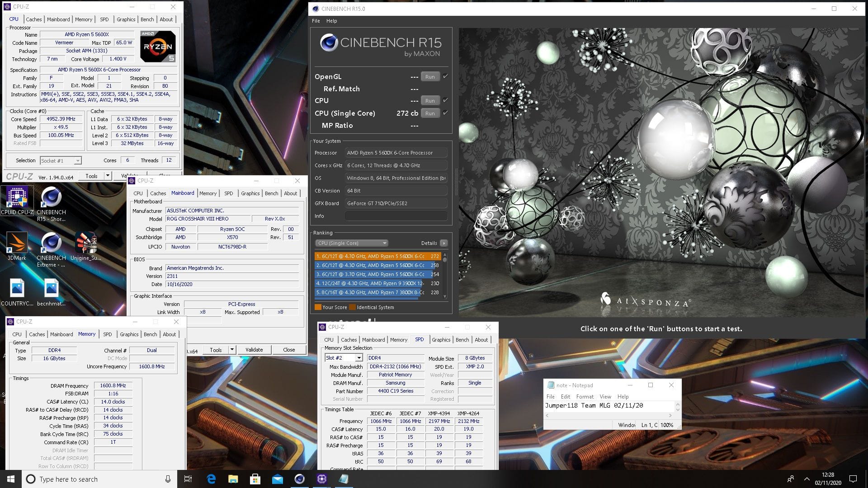Open the Slot #2 memory slot dropdown
This screenshot has width=868, height=488.
[x=344, y=358]
